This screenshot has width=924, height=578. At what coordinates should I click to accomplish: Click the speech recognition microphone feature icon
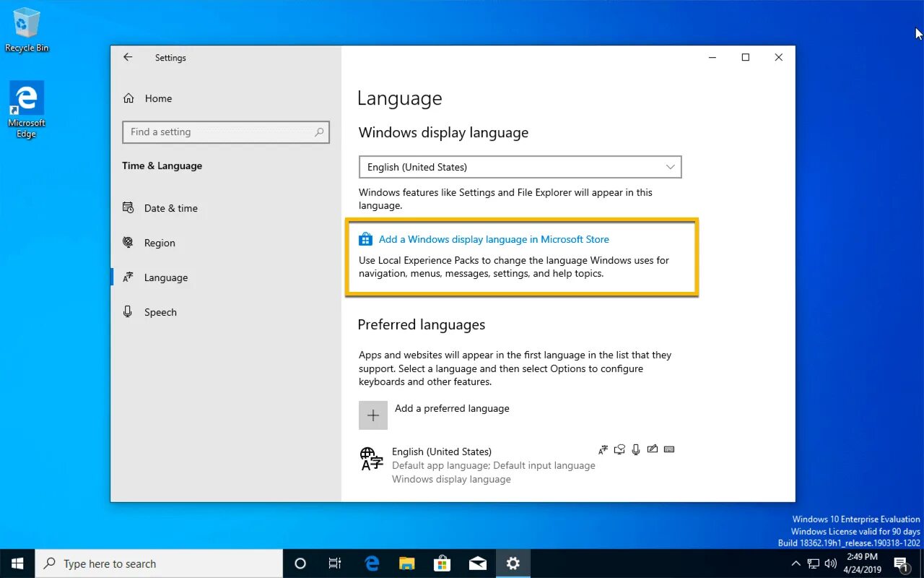coord(636,449)
